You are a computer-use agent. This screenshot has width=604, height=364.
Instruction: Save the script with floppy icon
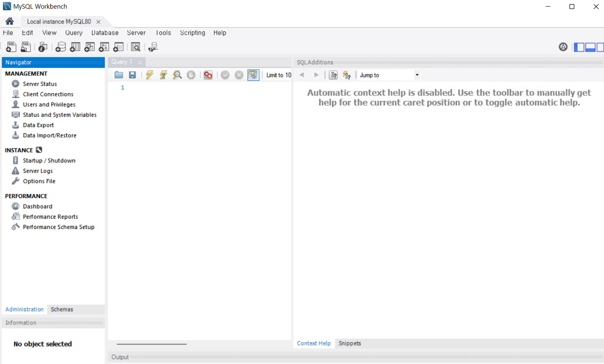132,75
